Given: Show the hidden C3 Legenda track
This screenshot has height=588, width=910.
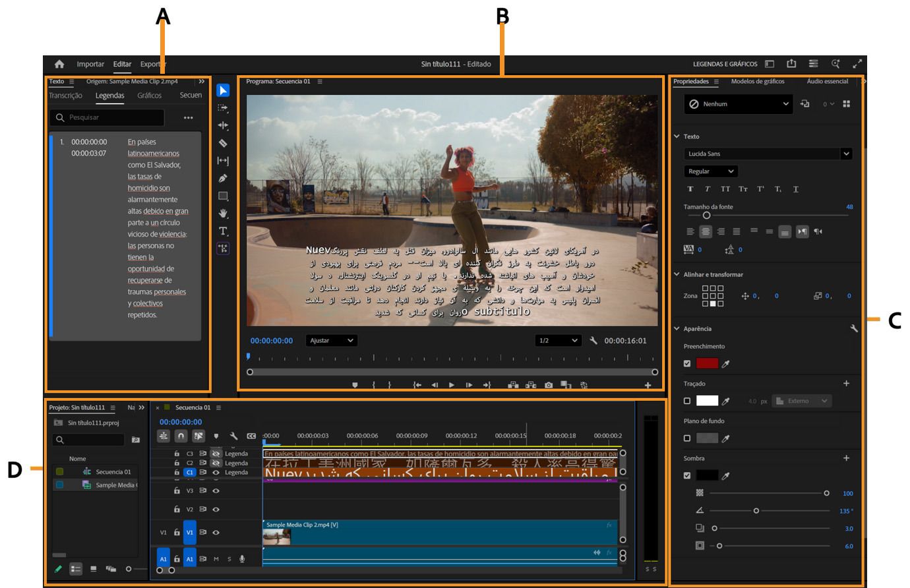Looking at the screenshot, I should point(216,453).
